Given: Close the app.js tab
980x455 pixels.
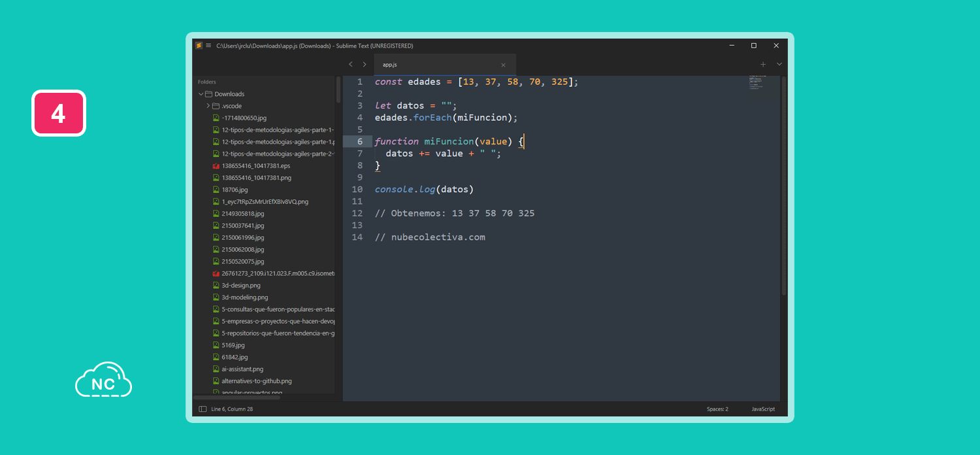Looking at the screenshot, I should pyautogui.click(x=503, y=65).
